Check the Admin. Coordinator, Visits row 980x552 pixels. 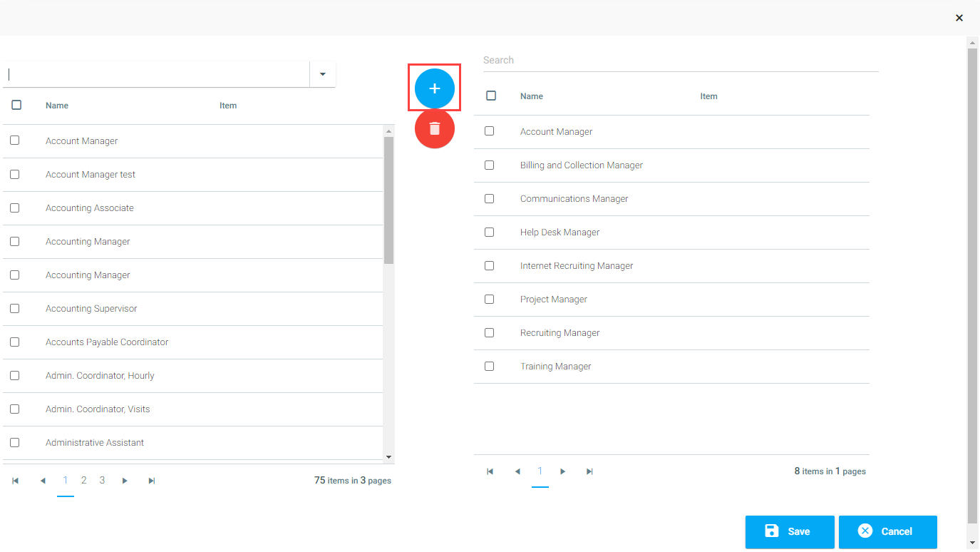pos(14,409)
